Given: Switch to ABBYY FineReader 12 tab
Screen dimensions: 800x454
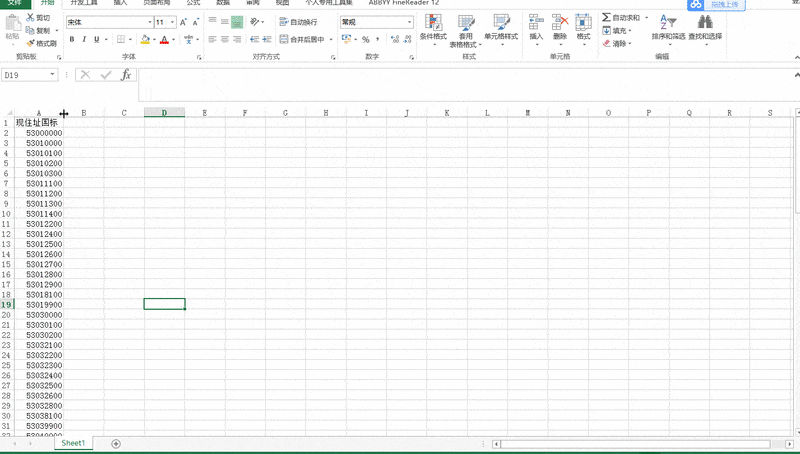Looking at the screenshot, I should [x=404, y=3].
